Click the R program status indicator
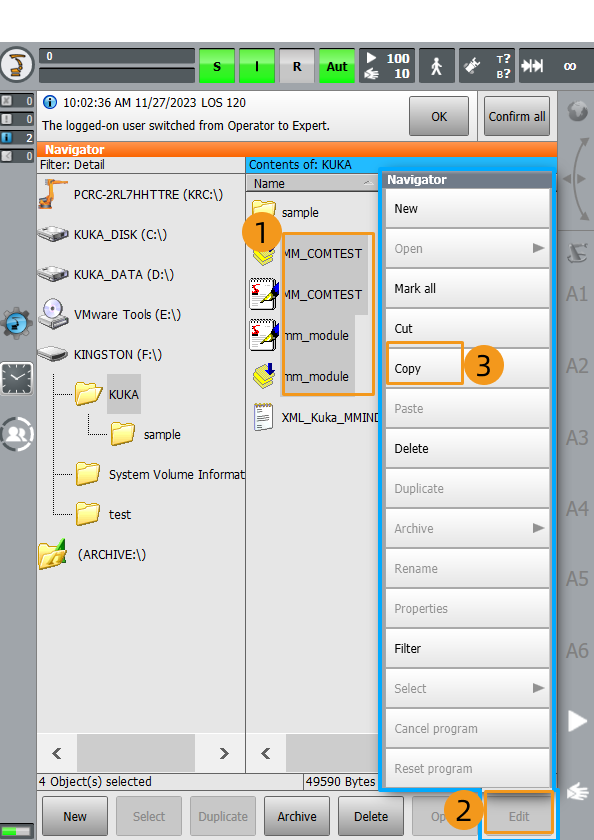This screenshot has height=840, width=594. click(297, 66)
